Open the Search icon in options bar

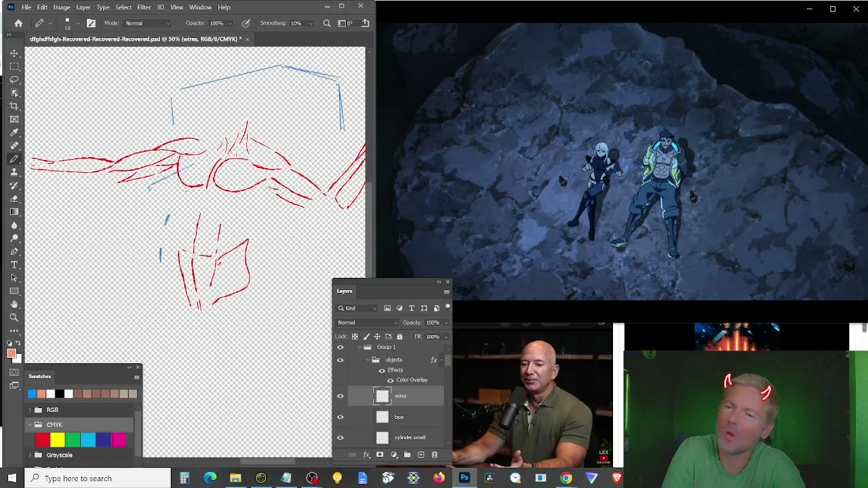(327, 23)
